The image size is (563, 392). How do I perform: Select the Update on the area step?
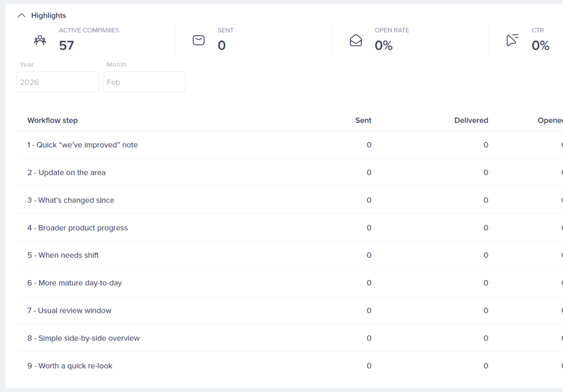(x=67, y=173)
